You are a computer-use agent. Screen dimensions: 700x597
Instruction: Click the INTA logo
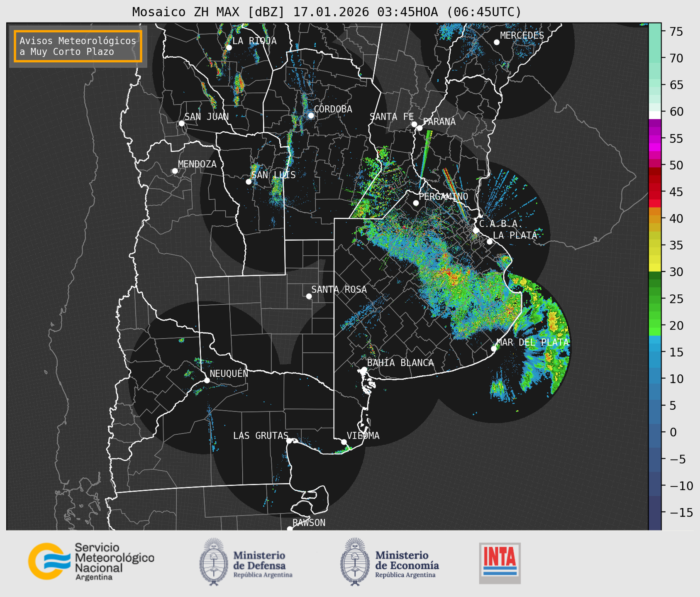click(500, 563)
